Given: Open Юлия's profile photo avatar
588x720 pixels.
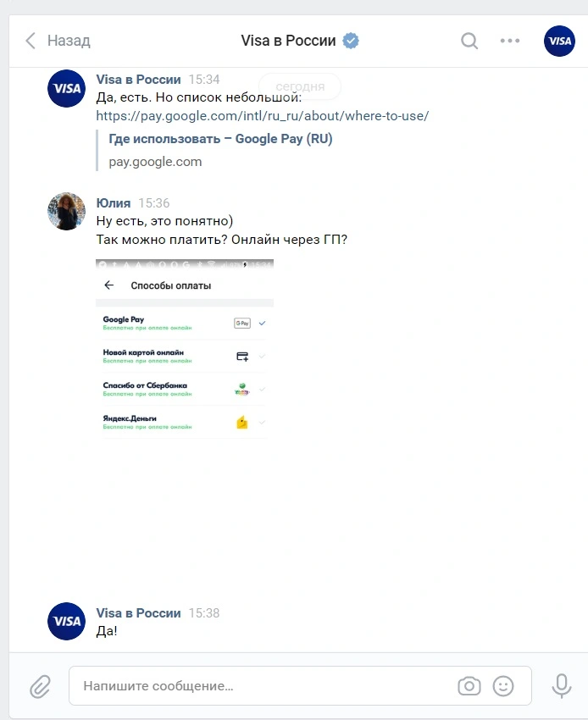Looking at the screenshot, I should (x=67, y=211).
